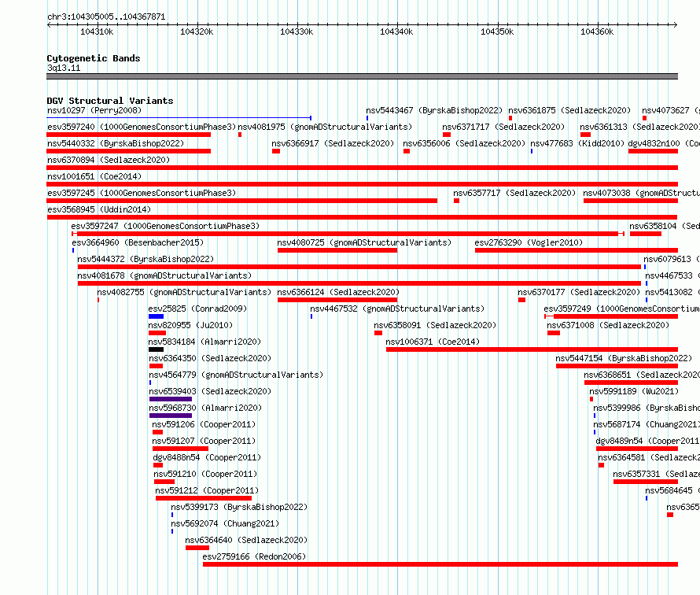Open variant nsv6358091 (Sedlazeck2020)

click(x=435, y=325)
